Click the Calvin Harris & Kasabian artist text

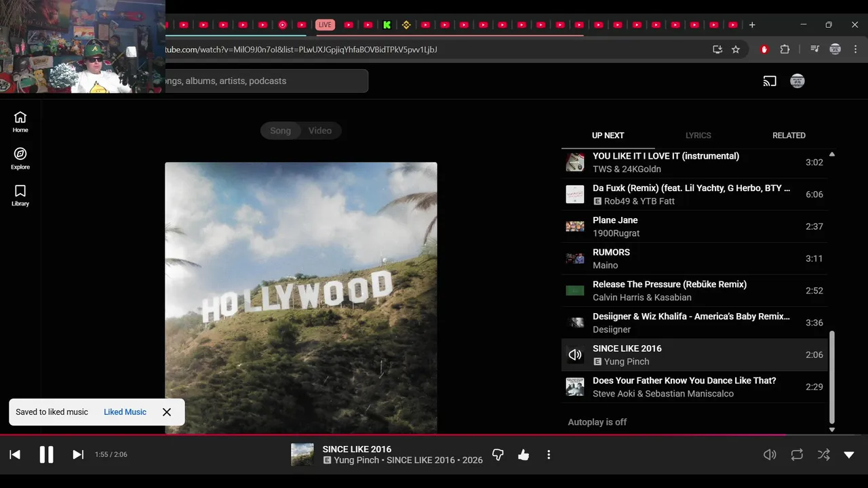tap(642, 298)
